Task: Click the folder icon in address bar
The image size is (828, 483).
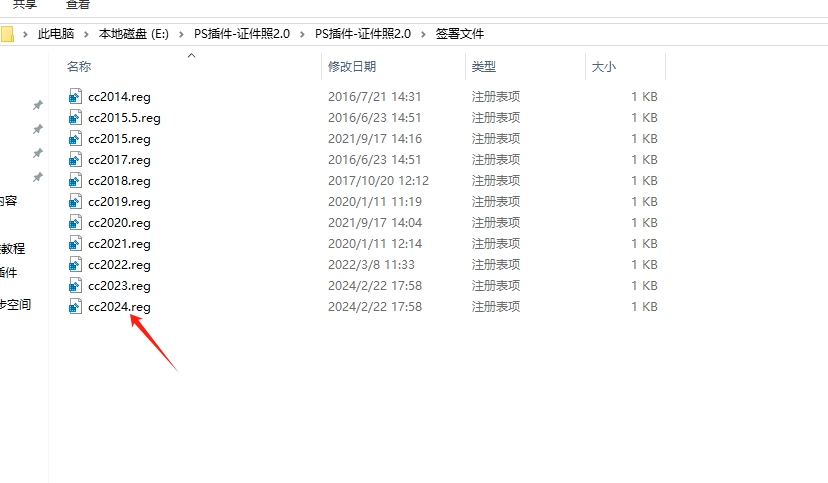Action: (x=7, y=34)
